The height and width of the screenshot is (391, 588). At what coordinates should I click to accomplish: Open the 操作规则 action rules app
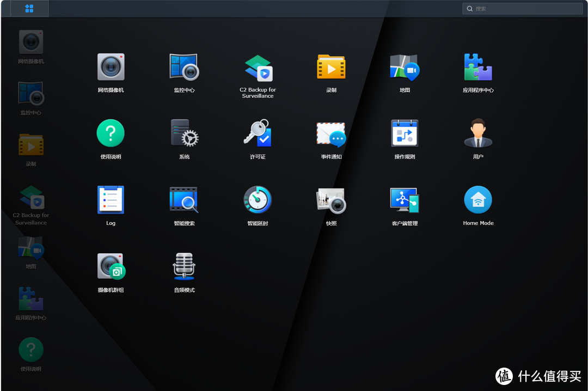405,134
